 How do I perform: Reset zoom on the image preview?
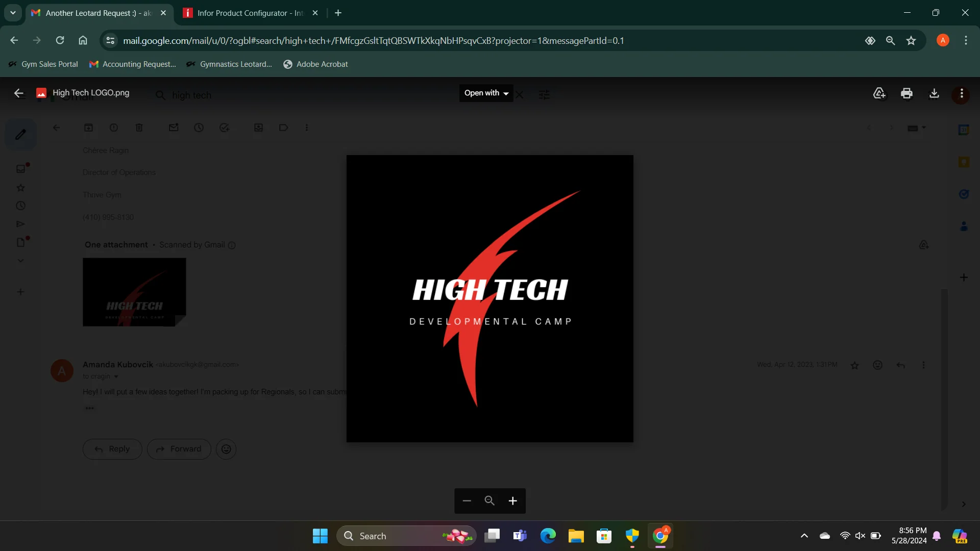coord(489,501)
